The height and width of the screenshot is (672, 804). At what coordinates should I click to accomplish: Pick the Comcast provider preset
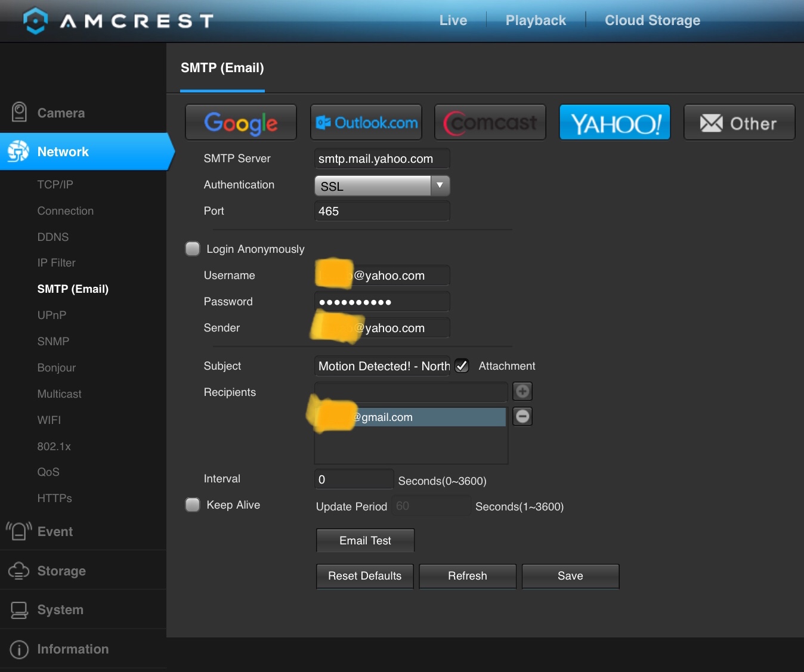pyautogui.click(x=490, y=122)
